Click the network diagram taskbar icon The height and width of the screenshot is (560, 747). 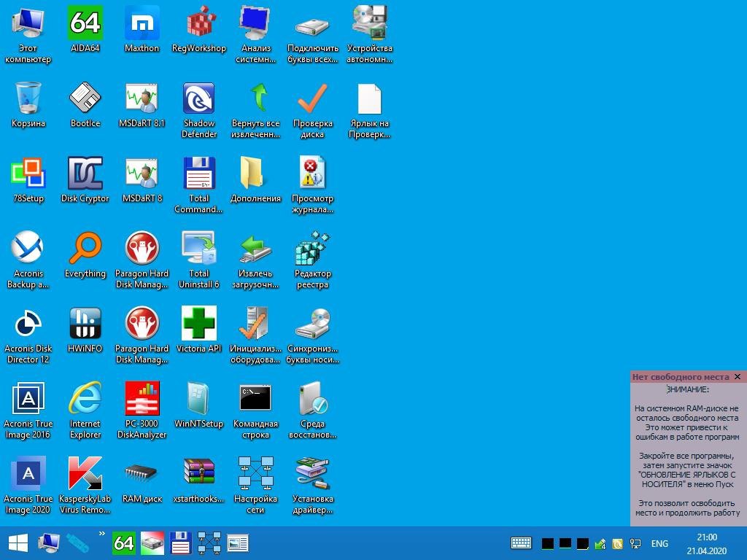(209, 542)
